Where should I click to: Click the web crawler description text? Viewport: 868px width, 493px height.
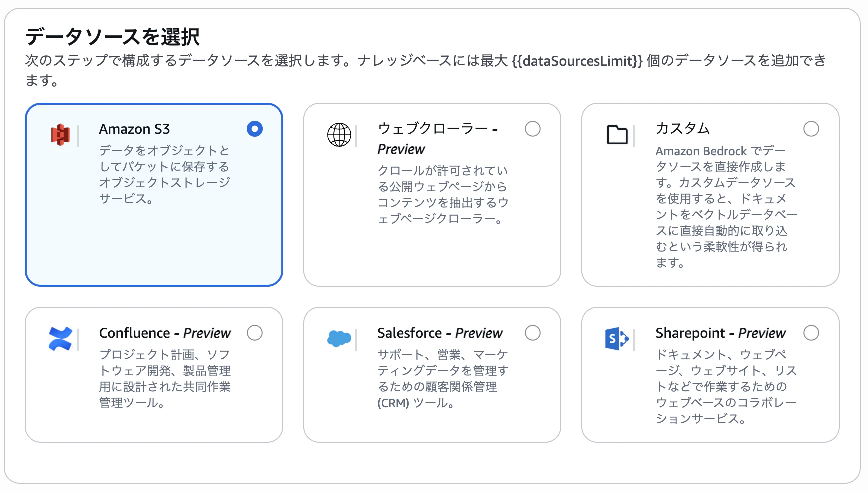[443, 195]
